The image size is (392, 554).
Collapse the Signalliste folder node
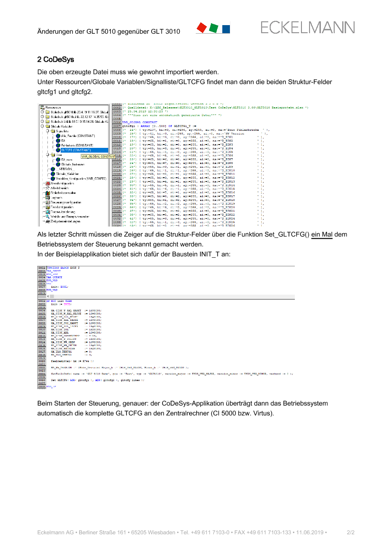point(47,131)
